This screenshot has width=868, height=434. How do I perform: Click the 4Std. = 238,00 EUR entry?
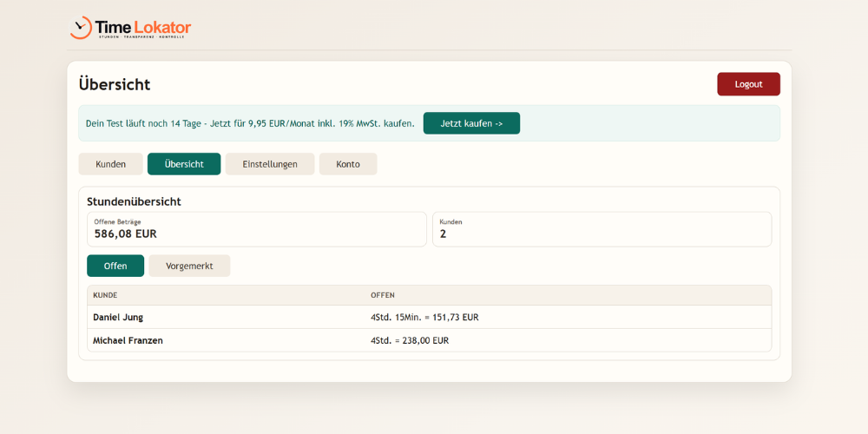pyautogui.click(x=410, y=340)
